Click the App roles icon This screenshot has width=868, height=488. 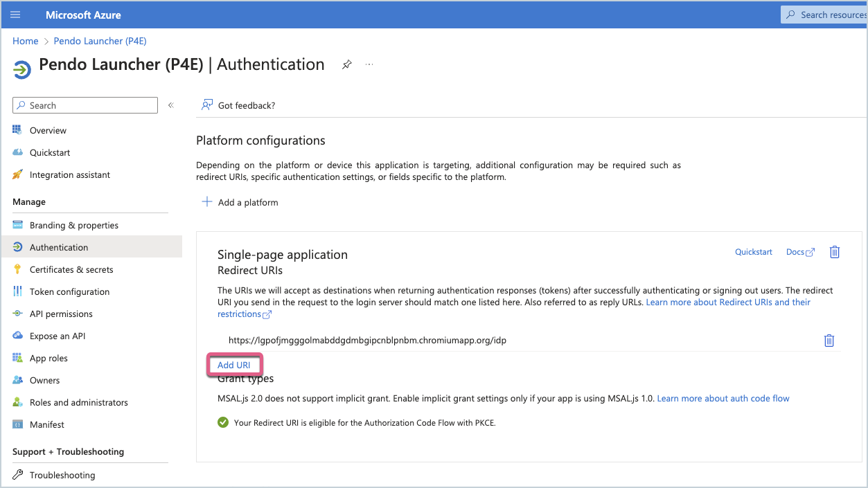[x=17, y=358]
